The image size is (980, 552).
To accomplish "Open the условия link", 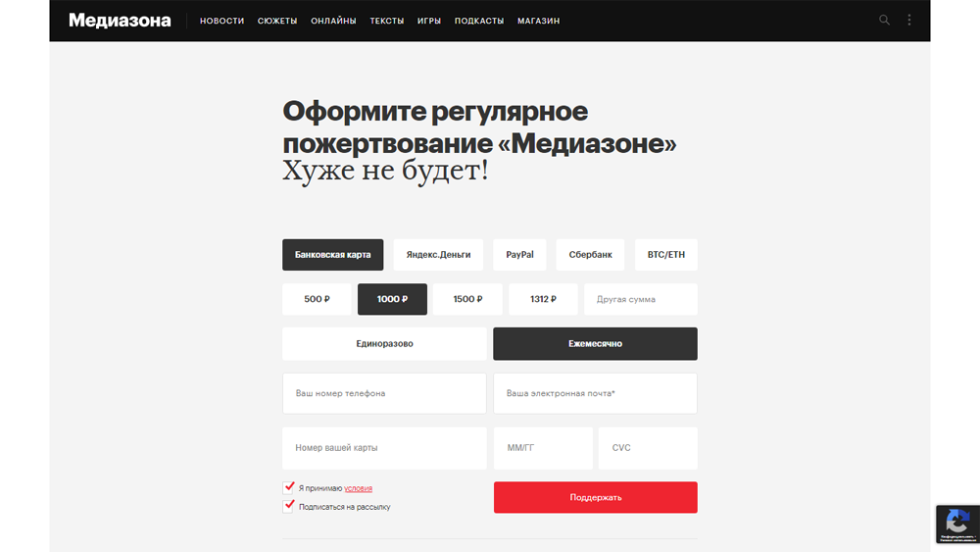I will point(358,488).
